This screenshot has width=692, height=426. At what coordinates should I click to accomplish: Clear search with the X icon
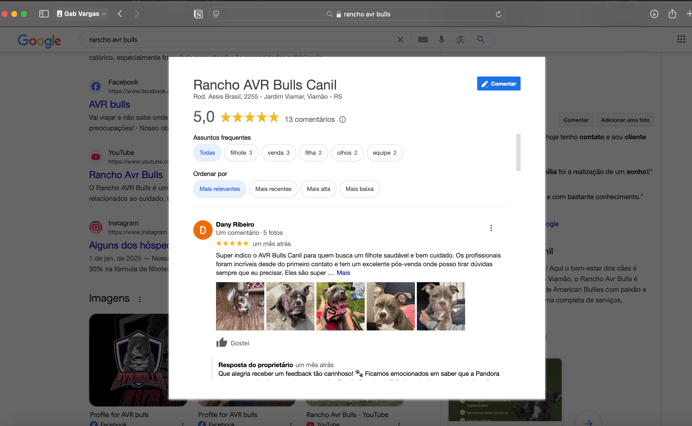click(400, 40)
